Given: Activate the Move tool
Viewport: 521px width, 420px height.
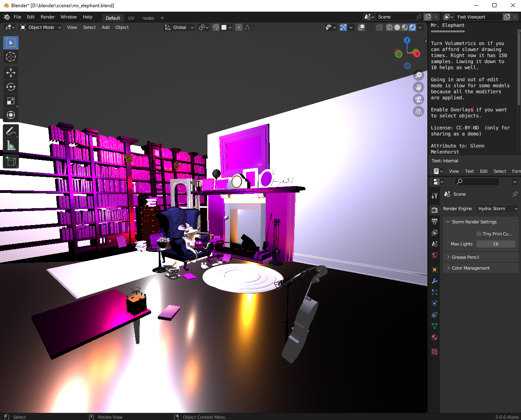Looking at the screenshot, I should (x=11, y=73).
